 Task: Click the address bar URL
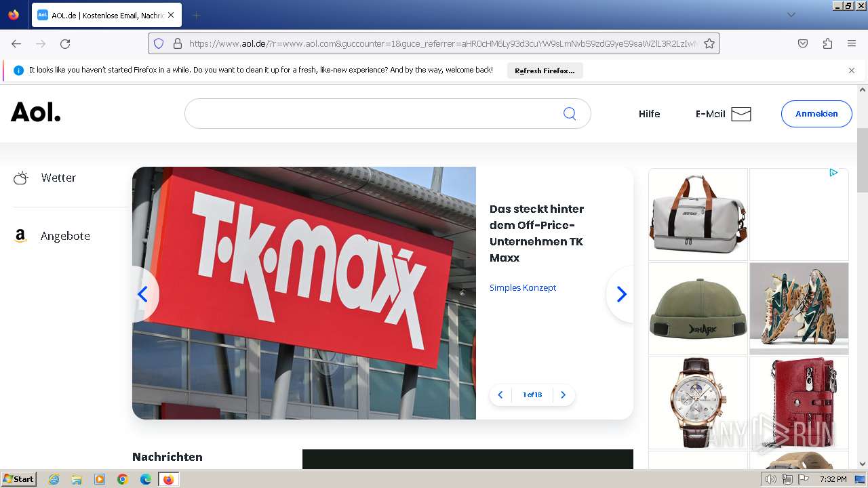click(442, 43)
